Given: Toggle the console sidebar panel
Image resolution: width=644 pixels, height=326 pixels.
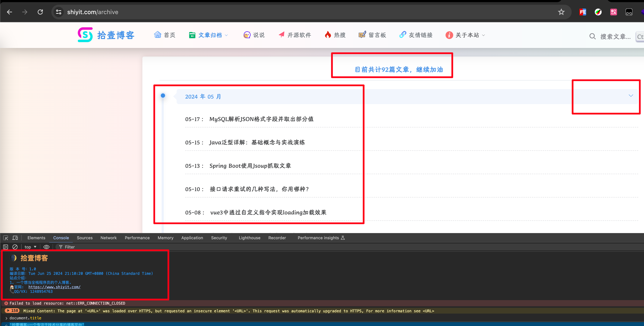Looking at the screenshot, I should click(6, 247).
